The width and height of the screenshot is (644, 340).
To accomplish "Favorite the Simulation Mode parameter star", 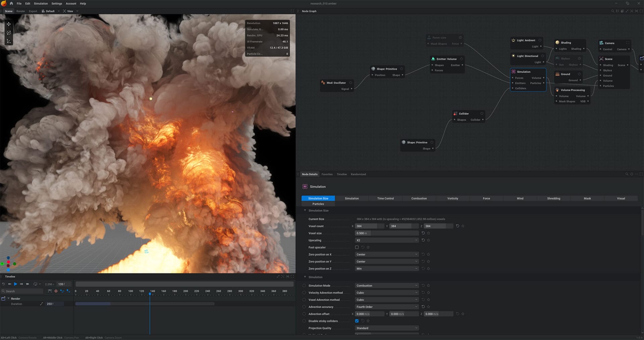I will click(428, 286).
